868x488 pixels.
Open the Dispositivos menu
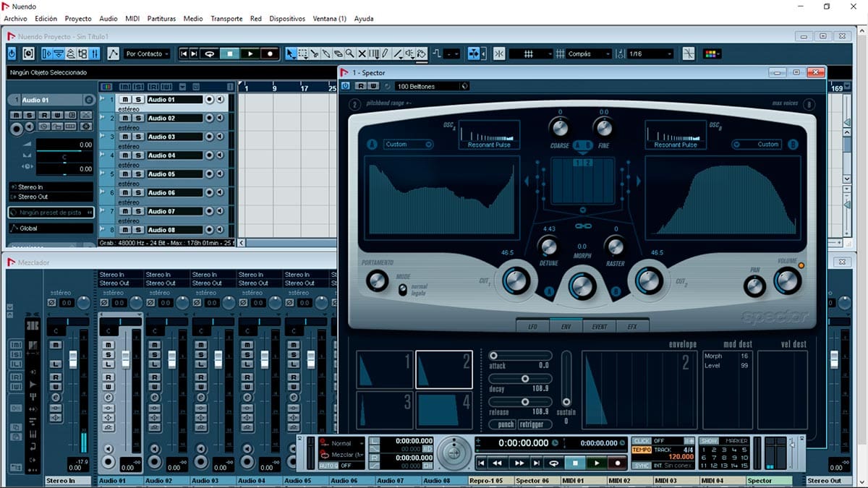tap(287, 19)
